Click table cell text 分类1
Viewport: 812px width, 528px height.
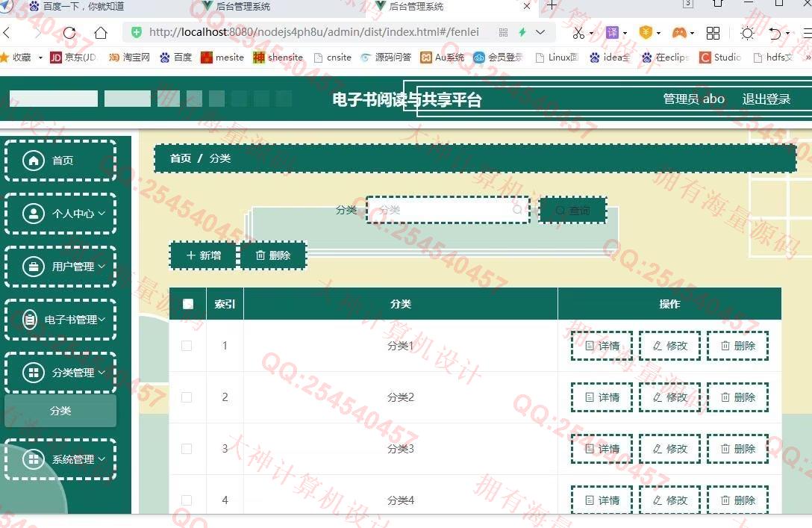(x=400, y=346)
